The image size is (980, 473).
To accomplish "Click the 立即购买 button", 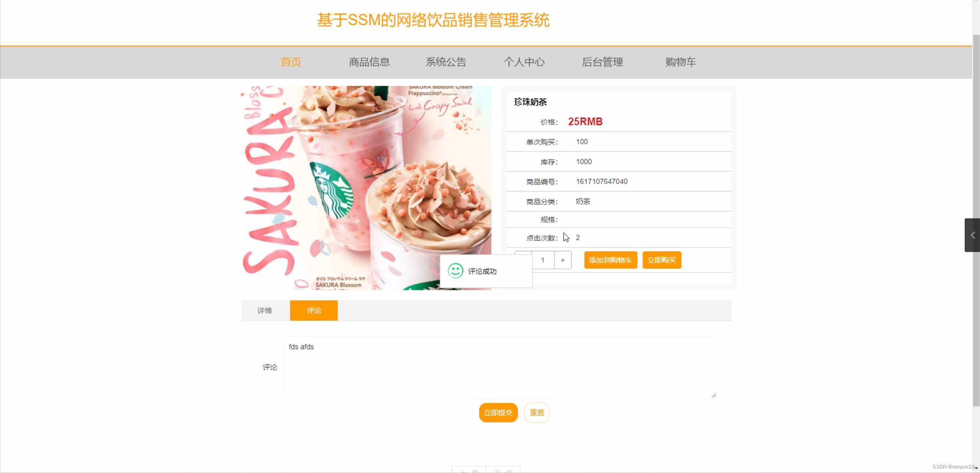I will point(661,260).
